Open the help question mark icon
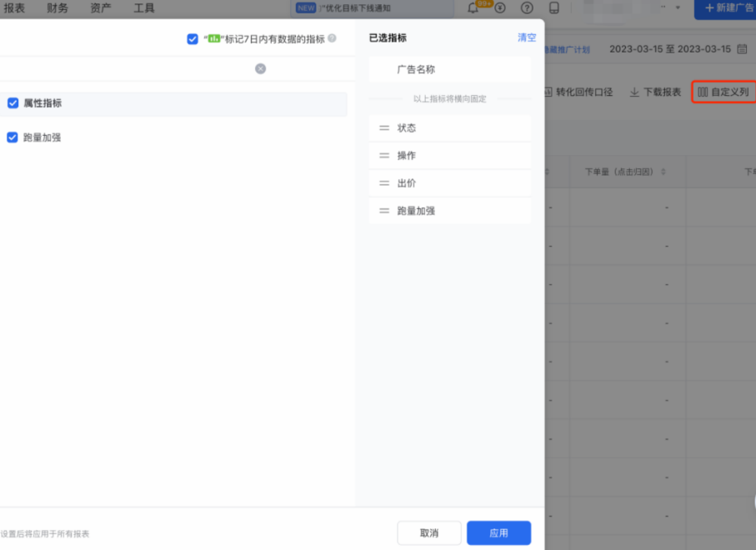Viewport: 756px width, 550px height. pos(527,8)
